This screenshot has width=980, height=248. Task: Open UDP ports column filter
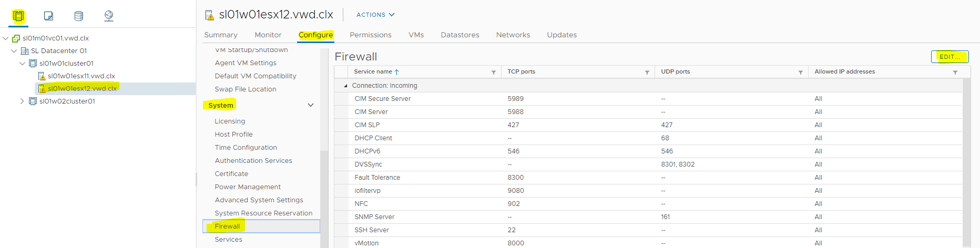click(801, 73)
